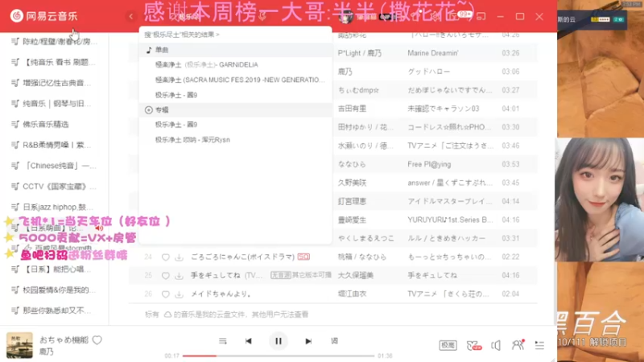The width and height of the screenshot is (644, 362).
Task: Download the song ごろごろにゃんこ
Action: 179,257
